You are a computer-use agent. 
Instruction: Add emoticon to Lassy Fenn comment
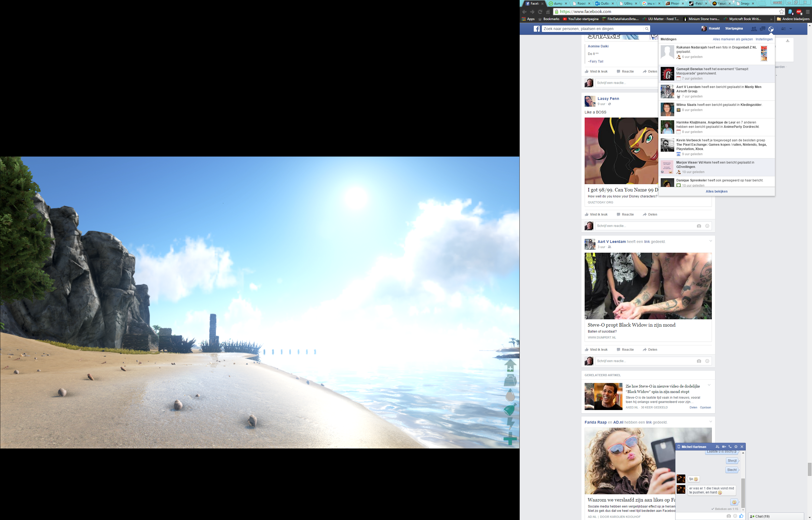[x=707, y=226]
